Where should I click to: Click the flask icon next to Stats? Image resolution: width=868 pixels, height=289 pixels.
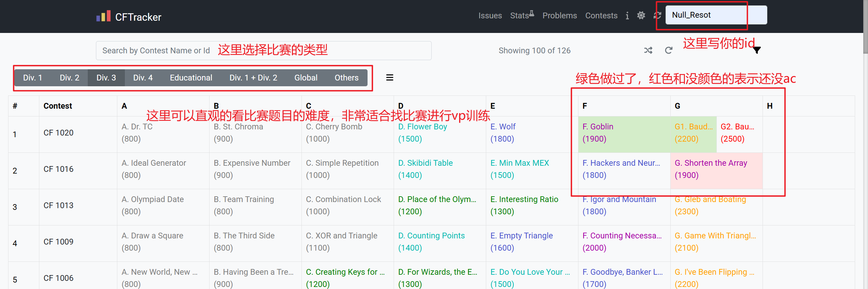532,14
